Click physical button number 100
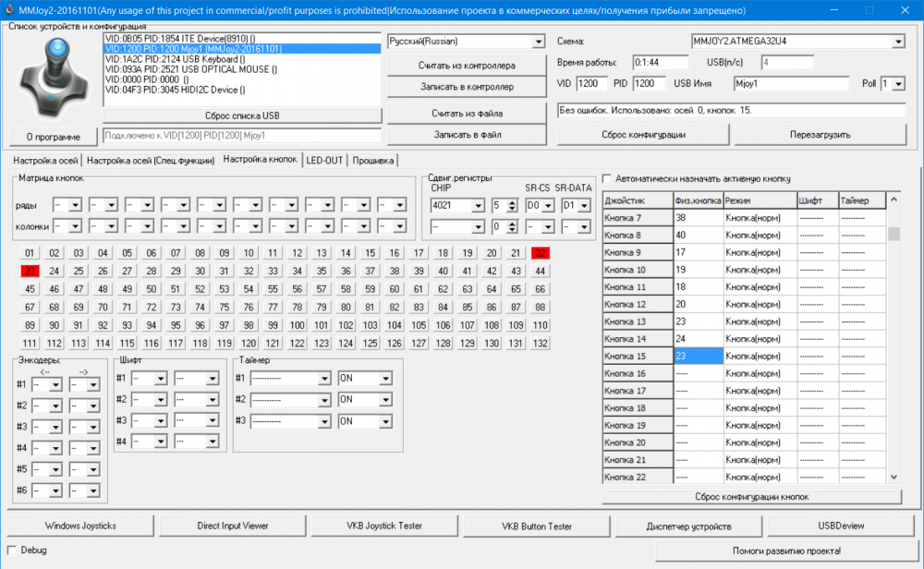The width and height of the screenshot is (924, 569). pyautogui.click(x=298, y=325)
